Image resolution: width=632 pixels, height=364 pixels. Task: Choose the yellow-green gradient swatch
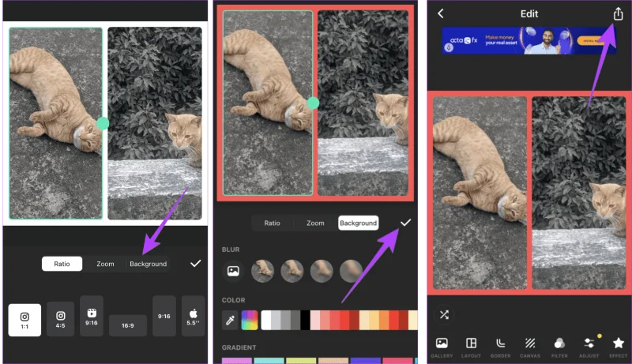click(301, 360)
